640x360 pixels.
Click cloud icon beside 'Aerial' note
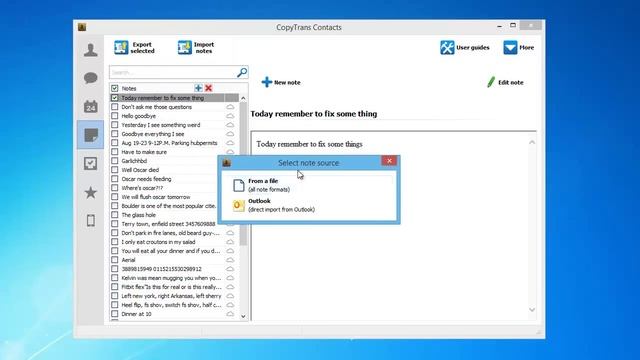[x=230, y=260]
